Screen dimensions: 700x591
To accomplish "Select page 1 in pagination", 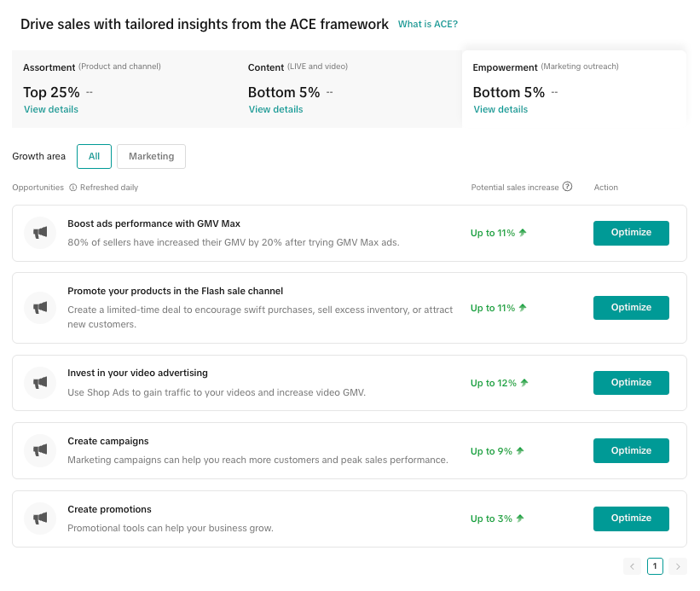I will [655, 566].
